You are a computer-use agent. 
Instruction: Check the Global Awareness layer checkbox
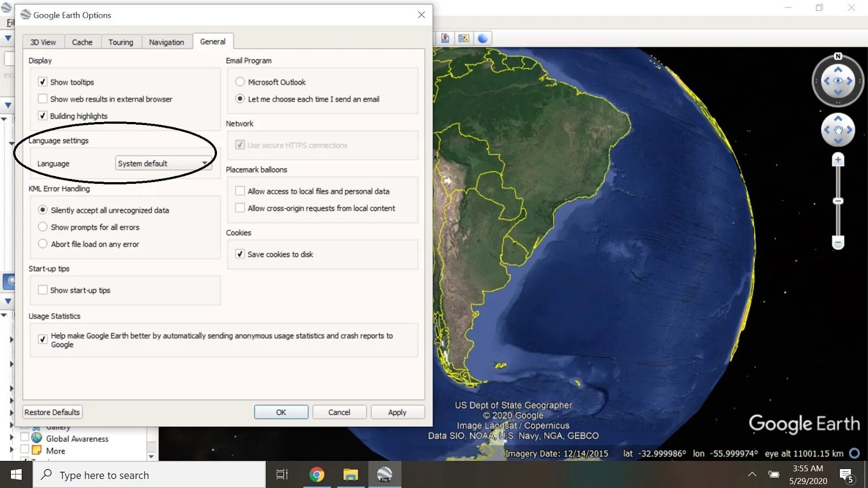point(24,437)
